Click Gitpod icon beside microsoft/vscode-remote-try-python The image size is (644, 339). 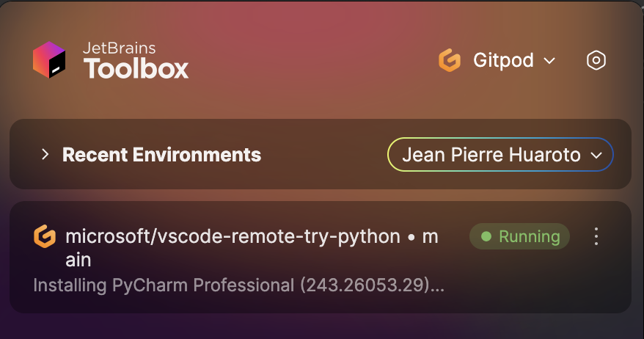44,236
